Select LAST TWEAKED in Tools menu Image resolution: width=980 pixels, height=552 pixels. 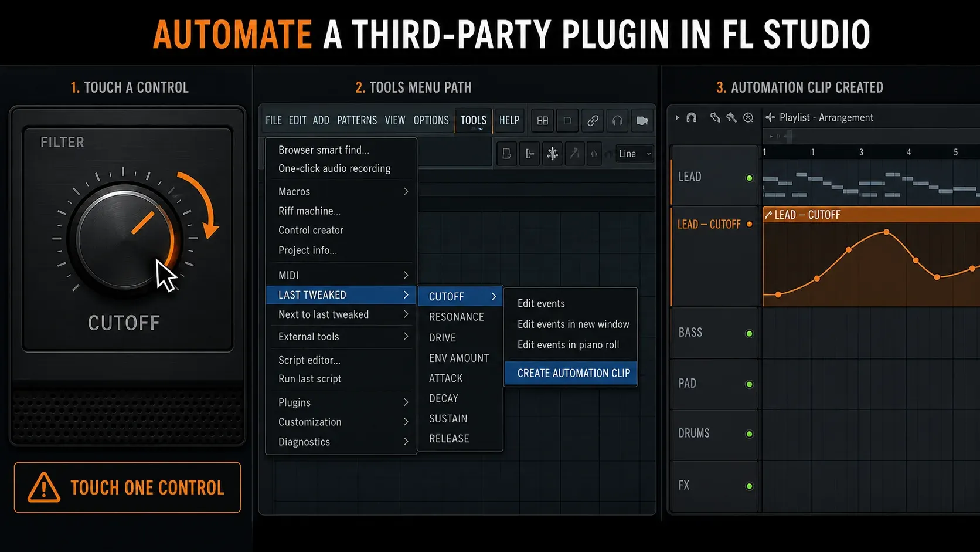click(x=341, y=294)
